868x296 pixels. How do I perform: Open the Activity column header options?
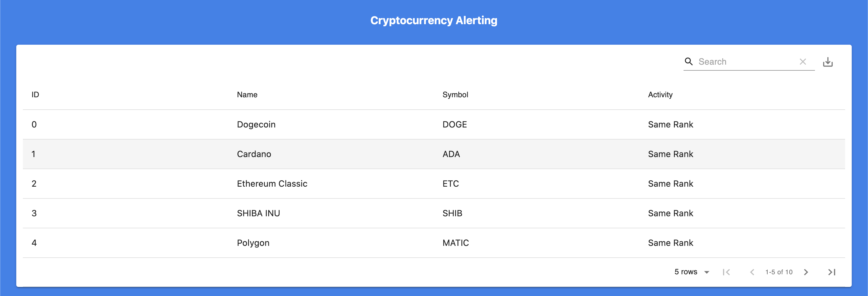[x=660, y=95]
